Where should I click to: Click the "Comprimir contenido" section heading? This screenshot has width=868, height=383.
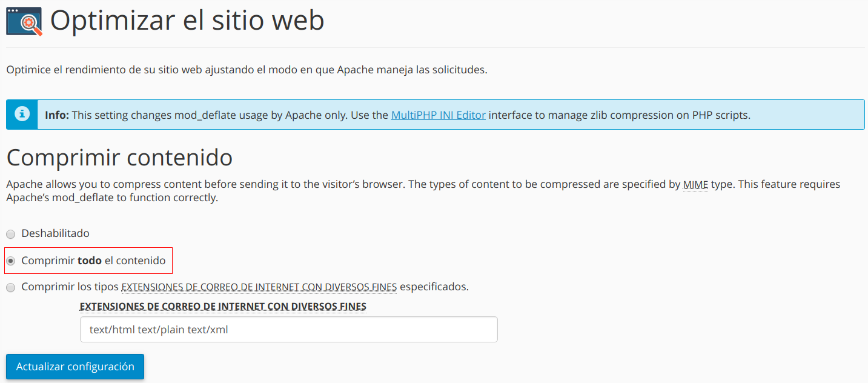(x=119, y=158)
